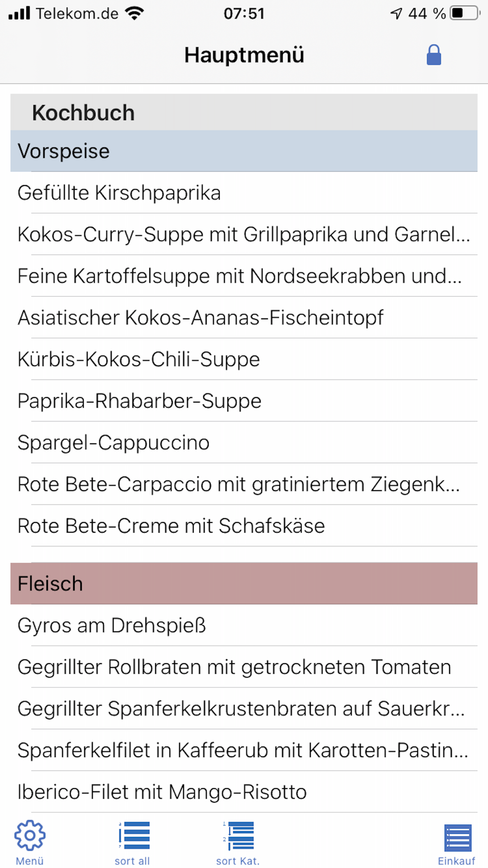Tap the battery indicator icon

coord(465,13)
